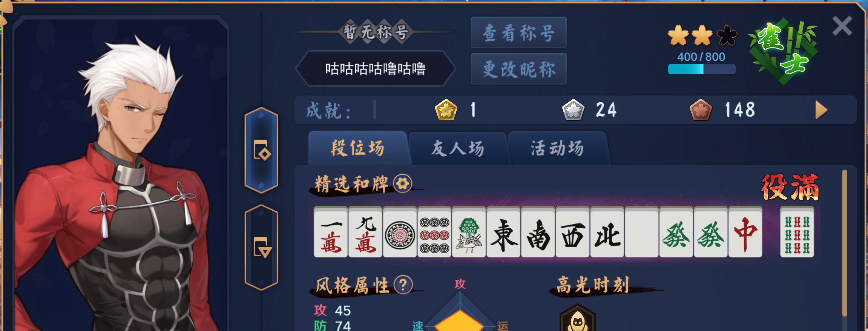The height and width of the screenshot is (331, 868).
Task: Open settings gear beside 精选和牌
Action: click(403, 184)
